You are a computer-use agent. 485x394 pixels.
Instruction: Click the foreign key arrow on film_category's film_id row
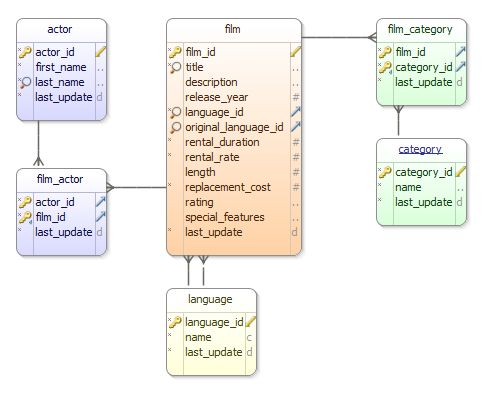coord(461,51)
